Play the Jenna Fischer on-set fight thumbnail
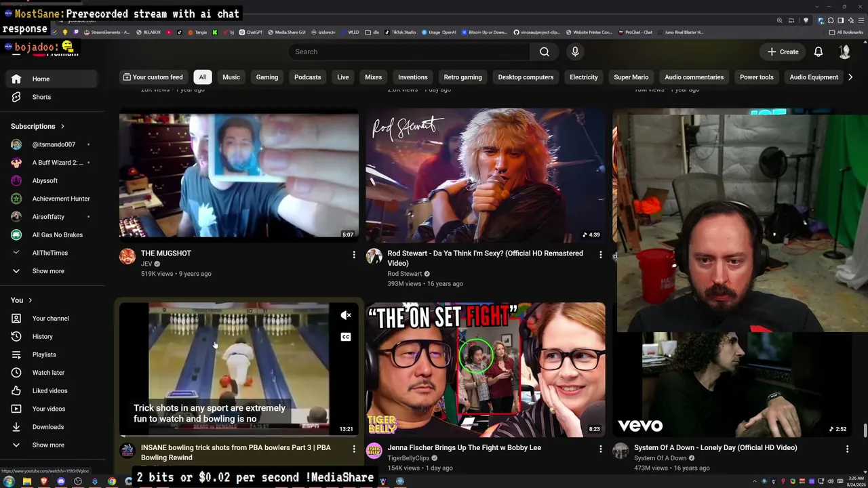This screenshot has height=488, width=868. pyautogui.click(x=486, y=369)
